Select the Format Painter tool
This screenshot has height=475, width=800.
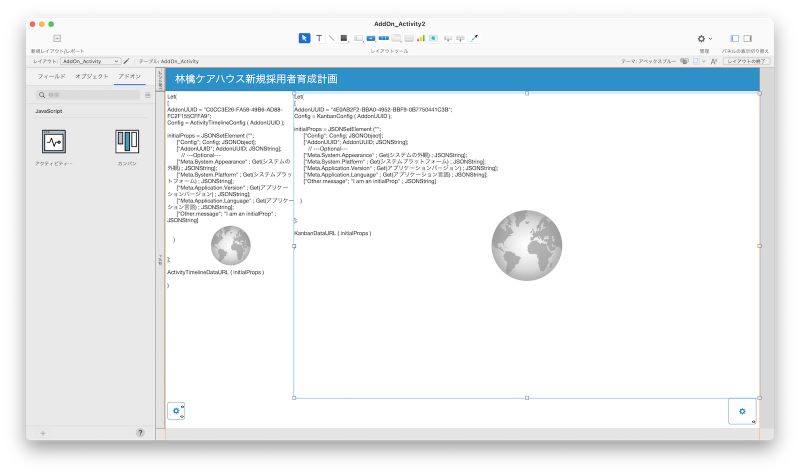click(474, 38)
